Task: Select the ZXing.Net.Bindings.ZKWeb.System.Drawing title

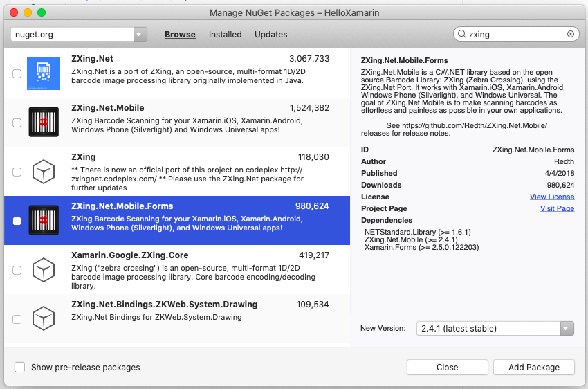Action: [164, 305]
